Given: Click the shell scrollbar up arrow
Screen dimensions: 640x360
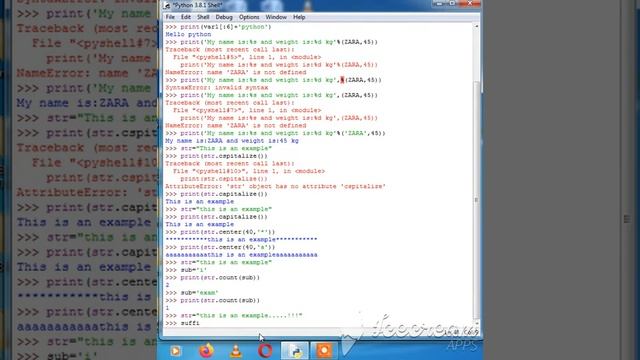Looking at the screenshot, I should (476, 27).
